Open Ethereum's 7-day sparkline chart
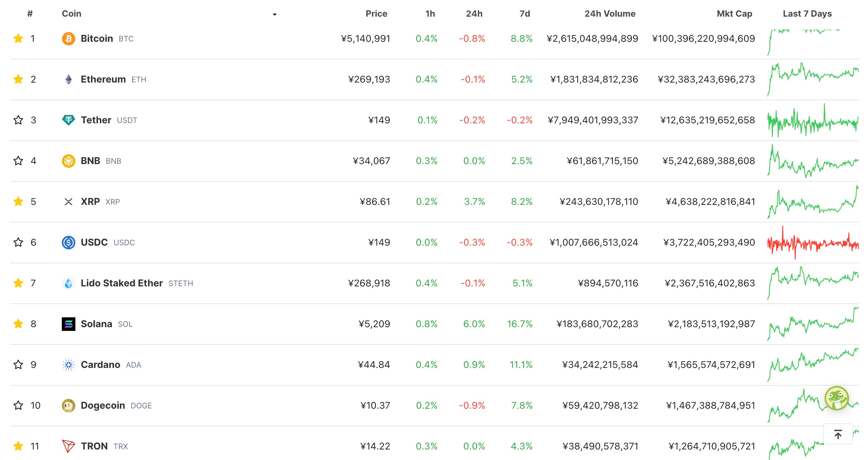The width and height of the screenshot is (868, 460). (x=813, y=79)
